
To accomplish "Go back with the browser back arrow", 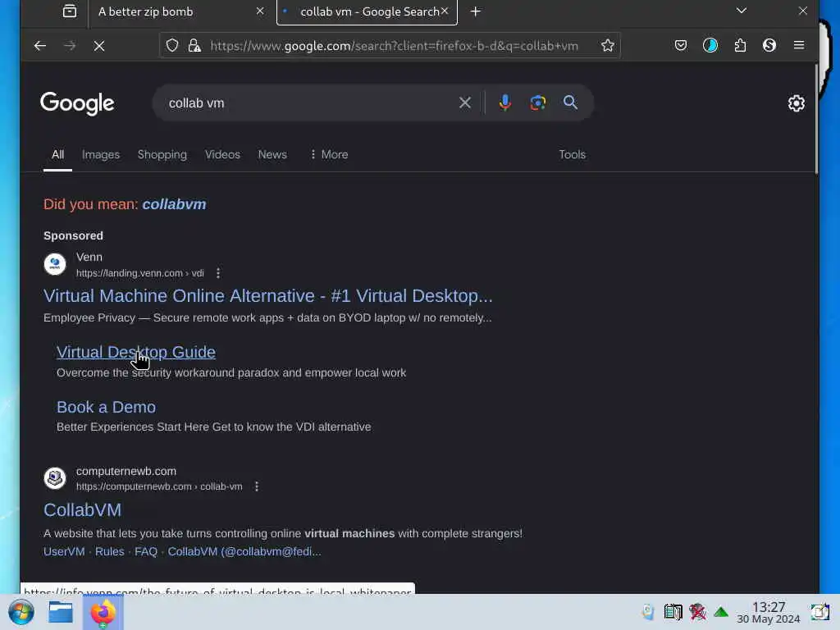I will tap(39, 46).
